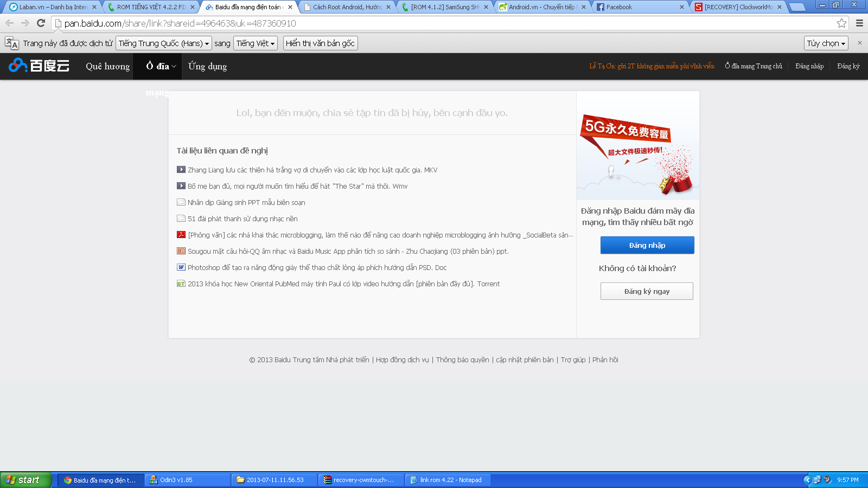This screenshot has width=868, height=488.
Task: Click Đăng ký link in top bar
Action: point(848,66)
